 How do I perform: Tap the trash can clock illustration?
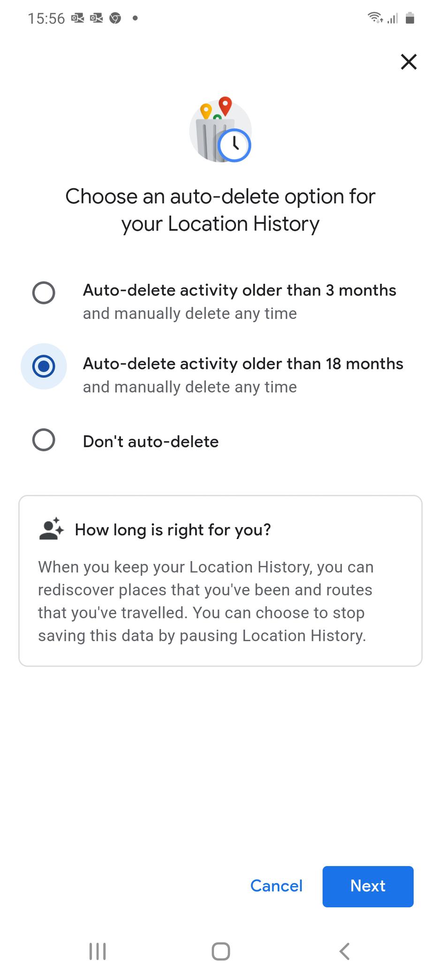pos(220,130)
